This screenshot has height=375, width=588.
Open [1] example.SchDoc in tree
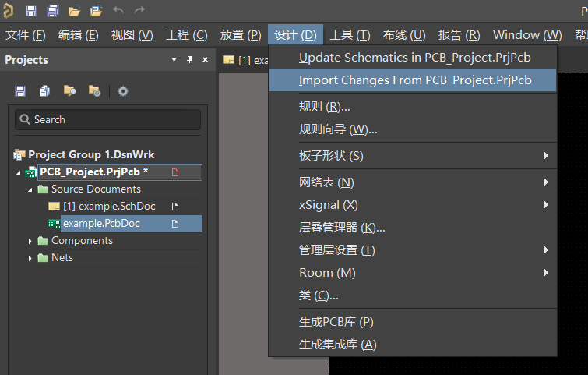[109, 207]
